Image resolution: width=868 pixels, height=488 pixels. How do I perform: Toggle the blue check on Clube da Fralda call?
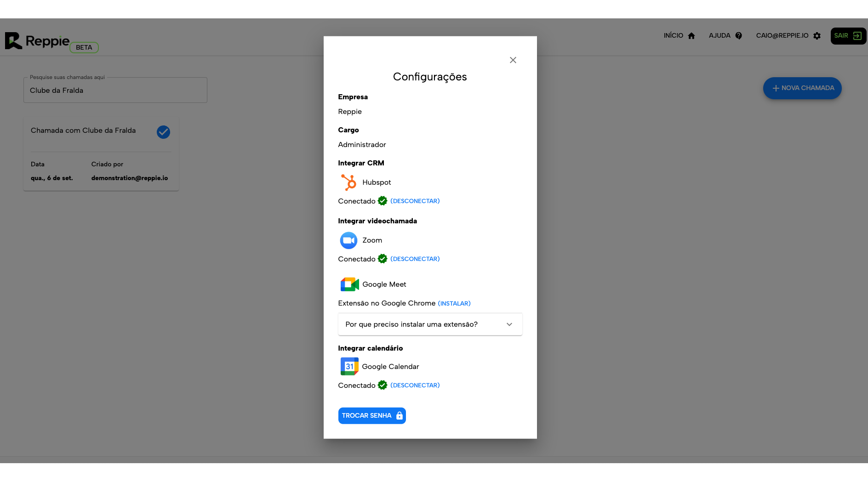pos(163,132)
